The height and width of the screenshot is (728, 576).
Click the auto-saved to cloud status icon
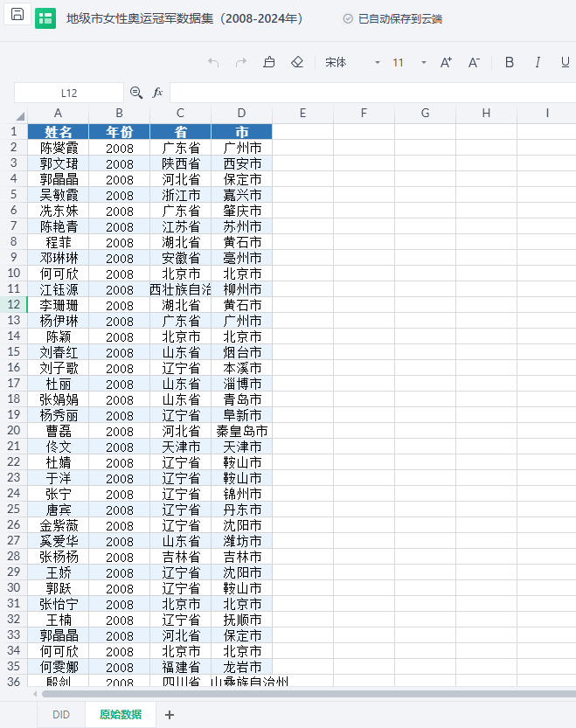click(x=348, y=18)
